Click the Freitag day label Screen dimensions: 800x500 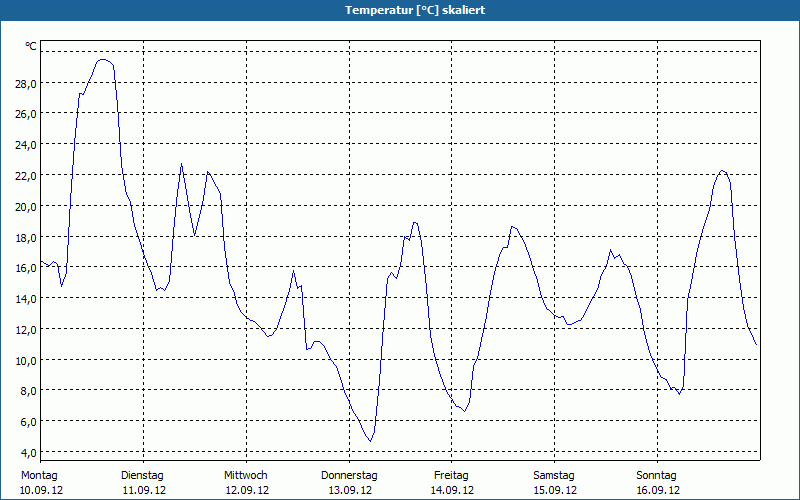pyautogui.click(x=452, y=476)
